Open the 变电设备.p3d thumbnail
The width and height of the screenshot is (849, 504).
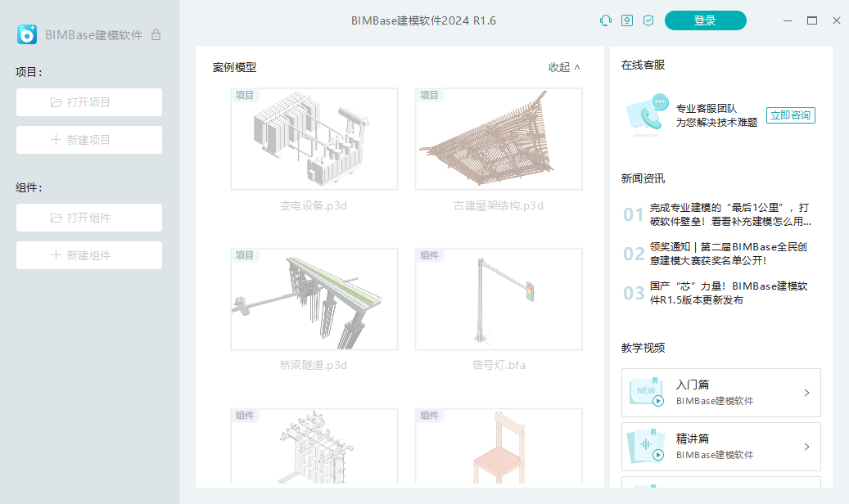click(314, 139)
